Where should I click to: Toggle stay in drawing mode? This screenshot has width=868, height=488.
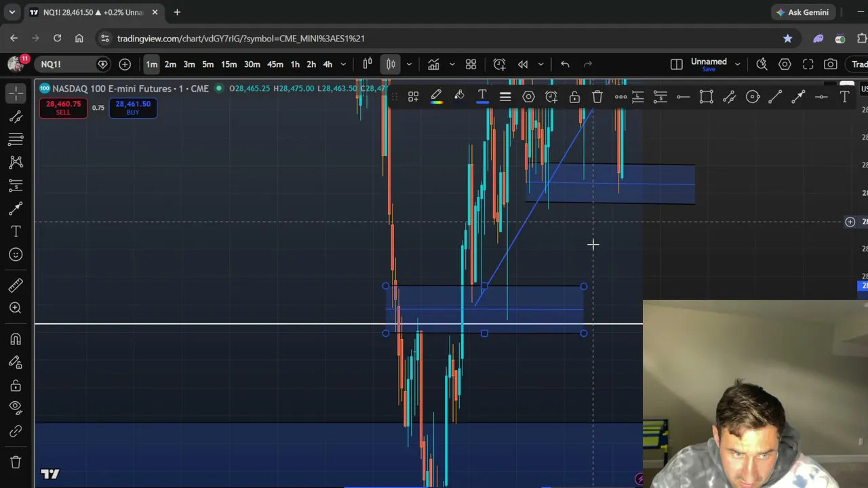(16, 363)
